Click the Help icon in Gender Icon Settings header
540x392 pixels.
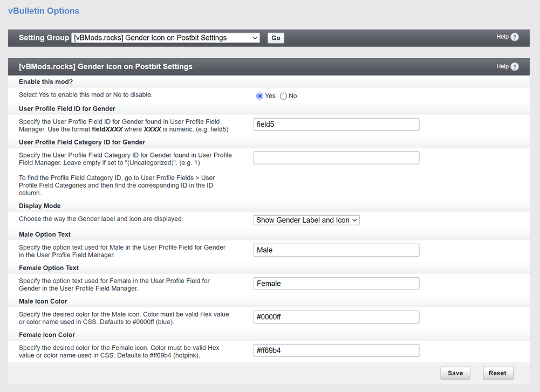click(515, 67)
